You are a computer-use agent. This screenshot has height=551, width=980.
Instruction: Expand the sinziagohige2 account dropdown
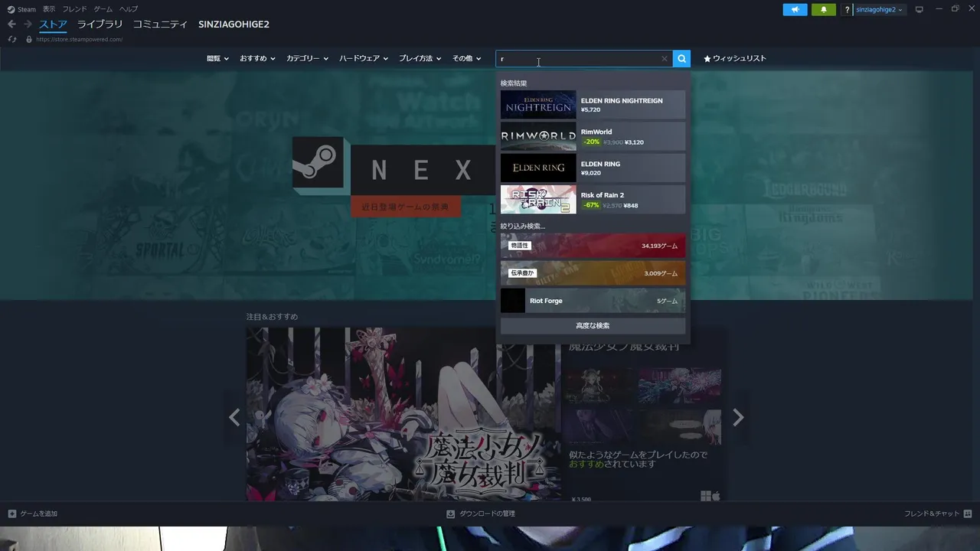[879, 9]
